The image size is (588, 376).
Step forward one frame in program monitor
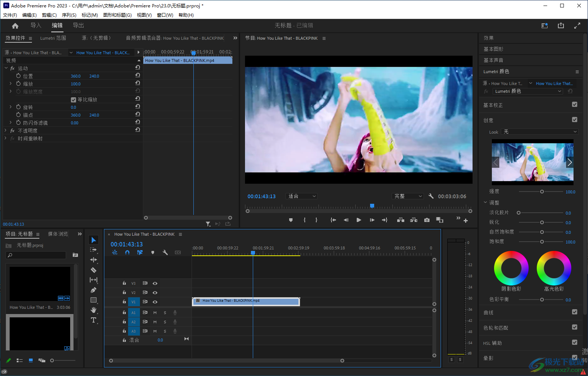[x=372, y=220]
